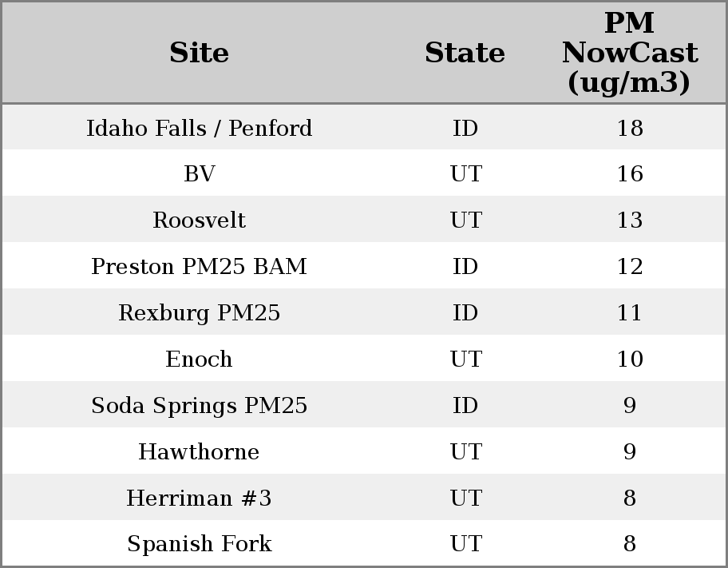This screenshot has height=568, width=728.
Task: Select the Idaho Falls / Penford site
Action: [199, 128]
